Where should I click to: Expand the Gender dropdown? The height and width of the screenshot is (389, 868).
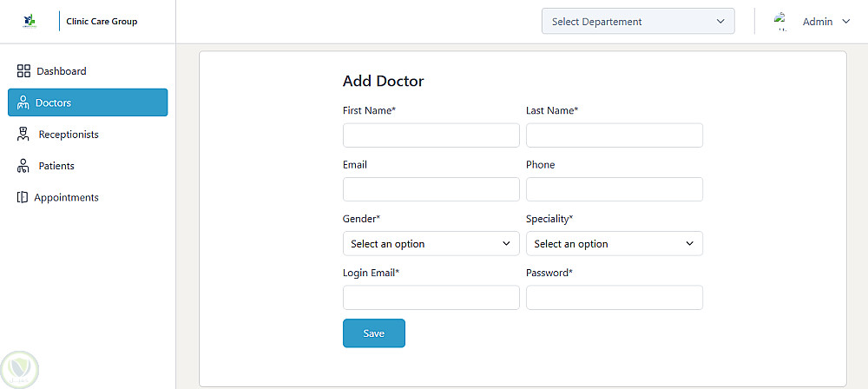[431, 244]
